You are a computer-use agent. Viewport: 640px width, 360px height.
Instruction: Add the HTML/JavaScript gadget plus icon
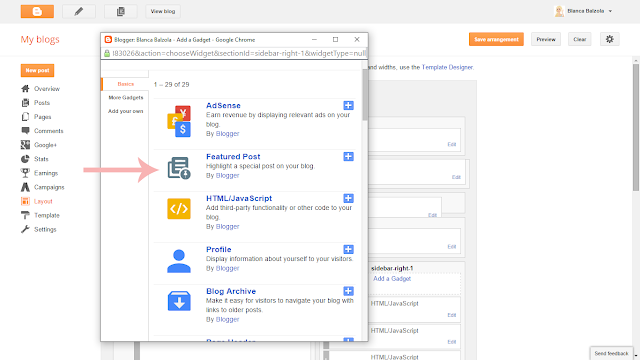(x=348, y=198)
